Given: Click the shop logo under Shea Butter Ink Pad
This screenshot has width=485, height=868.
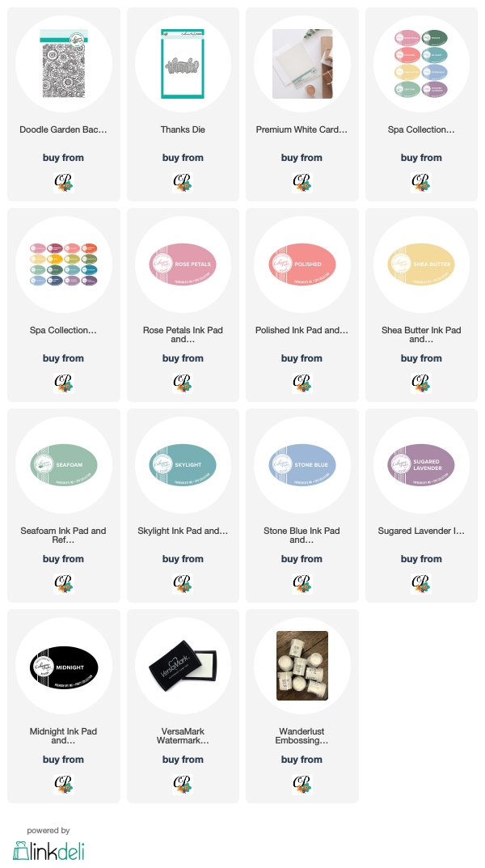Looking at the screenshot, I should click(x=421, y=383).
